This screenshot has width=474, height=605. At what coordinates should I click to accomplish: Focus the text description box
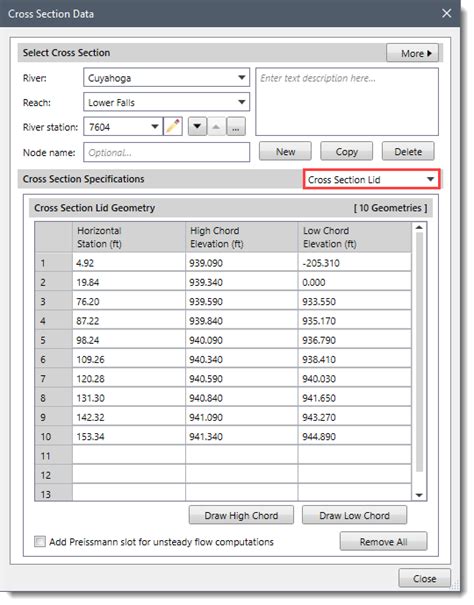pos(347,102)
